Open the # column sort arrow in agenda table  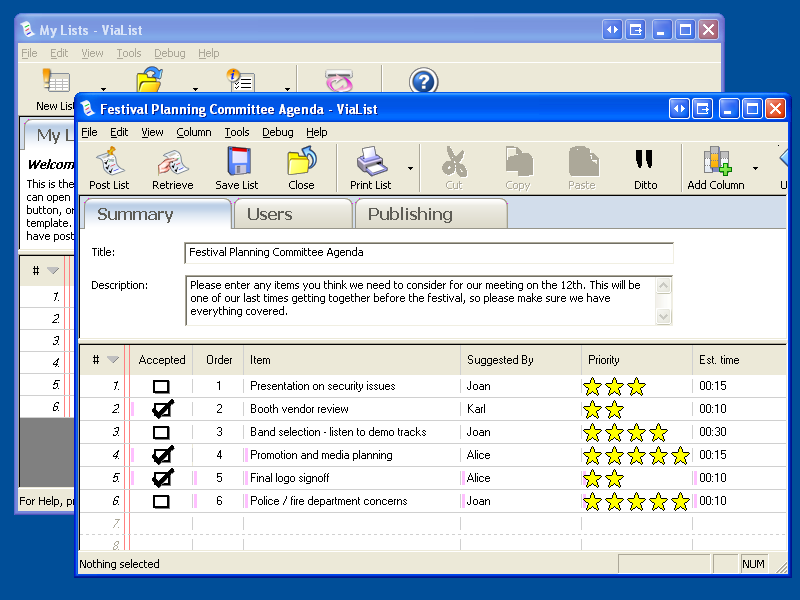click(113, 360)
